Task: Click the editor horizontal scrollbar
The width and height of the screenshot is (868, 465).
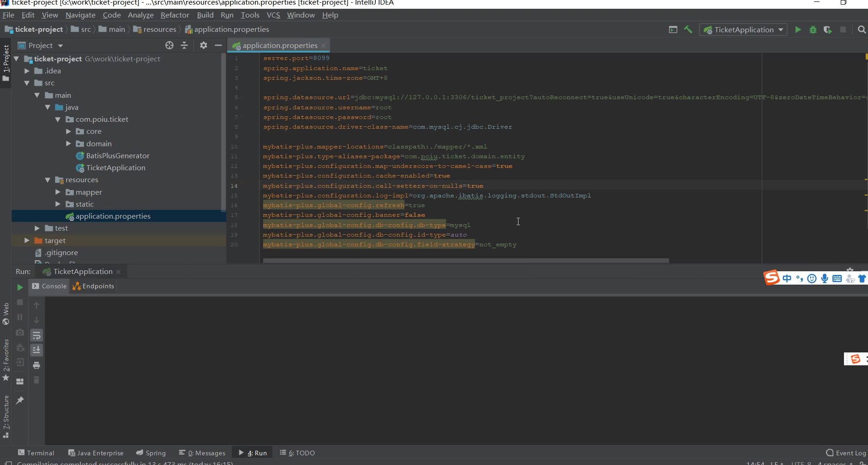Action: click(x=465, y=261)
